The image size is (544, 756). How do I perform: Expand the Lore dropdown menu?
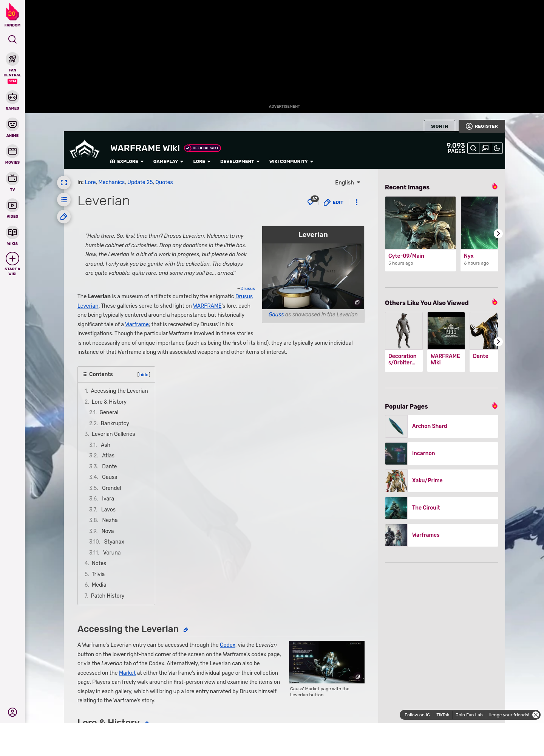[x=202, y=161]
